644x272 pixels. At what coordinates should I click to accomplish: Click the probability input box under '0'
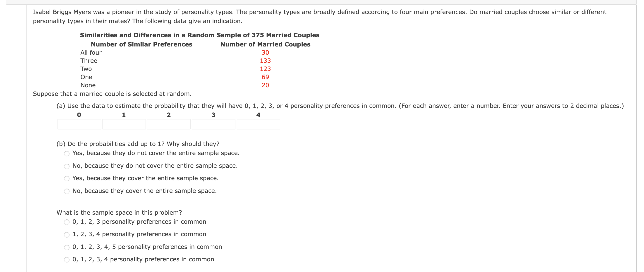[79, 124]
